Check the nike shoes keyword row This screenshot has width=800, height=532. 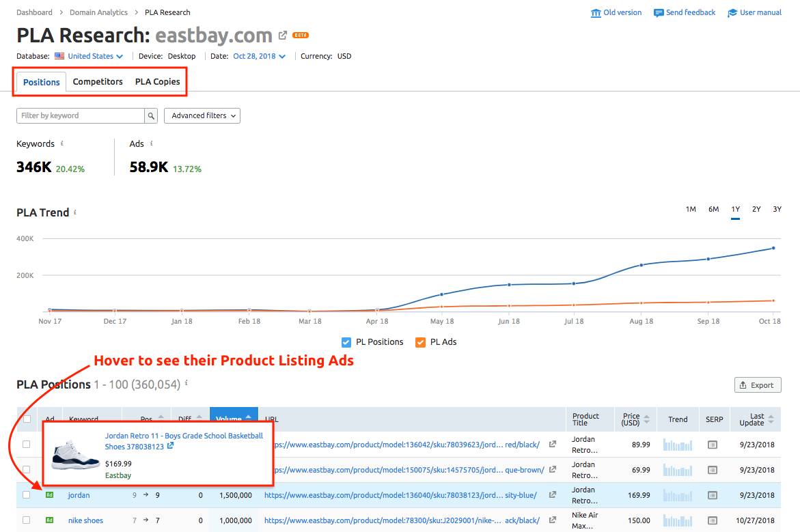[27, 520]
